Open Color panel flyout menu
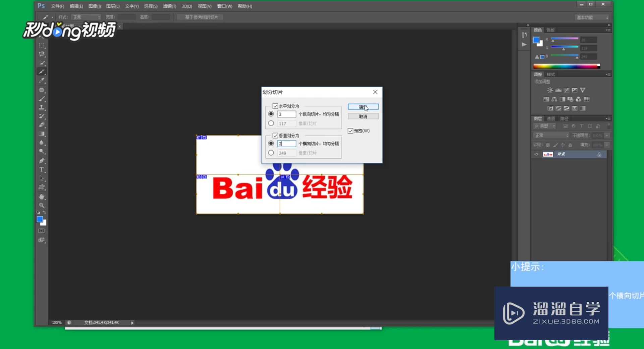The height and width of the screenshot is (349, 644). click(608, 30)
